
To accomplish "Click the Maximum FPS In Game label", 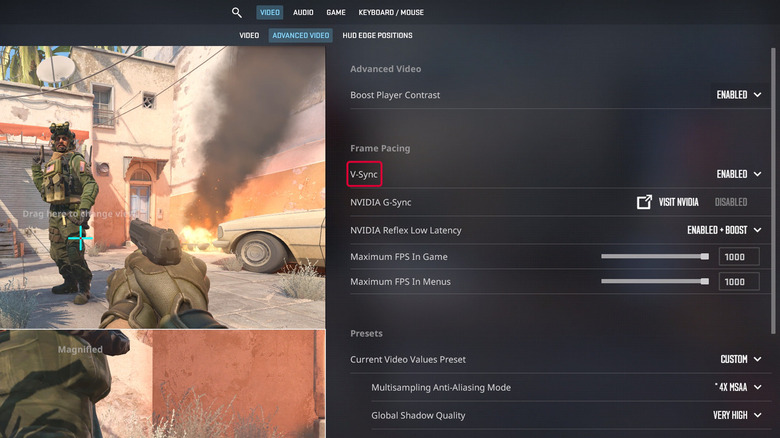I will pos(399,257).
